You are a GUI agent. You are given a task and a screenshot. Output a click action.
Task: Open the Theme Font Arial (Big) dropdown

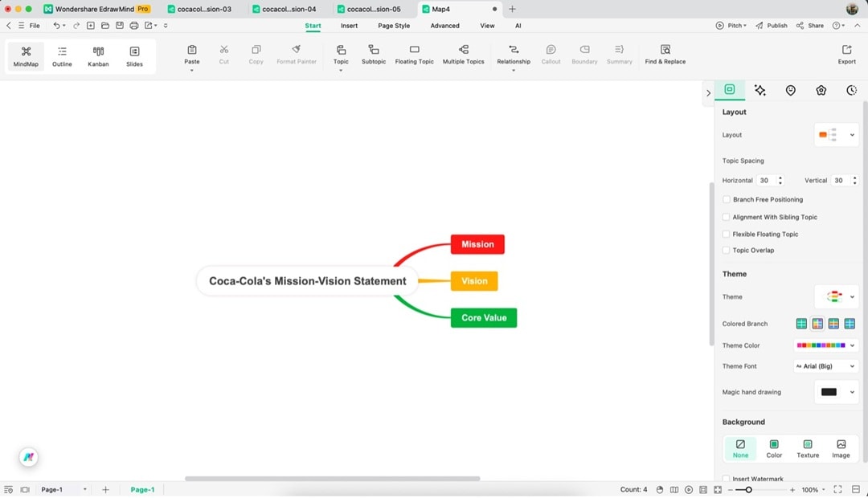coord(825,366)
